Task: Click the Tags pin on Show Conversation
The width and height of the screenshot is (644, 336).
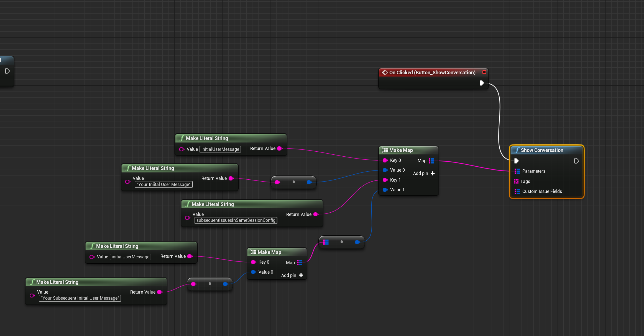Action: click(x=517, y=182)
